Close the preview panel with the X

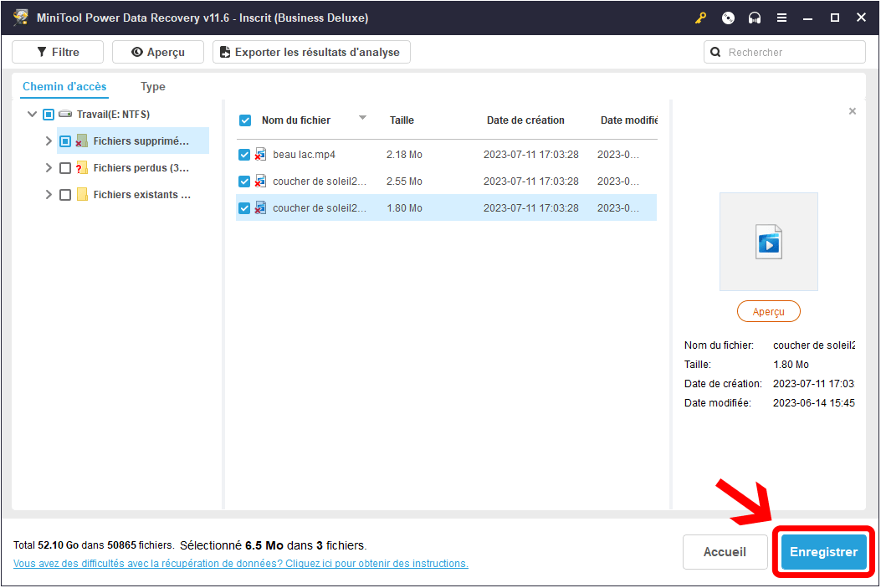click(x=853, y=111)
